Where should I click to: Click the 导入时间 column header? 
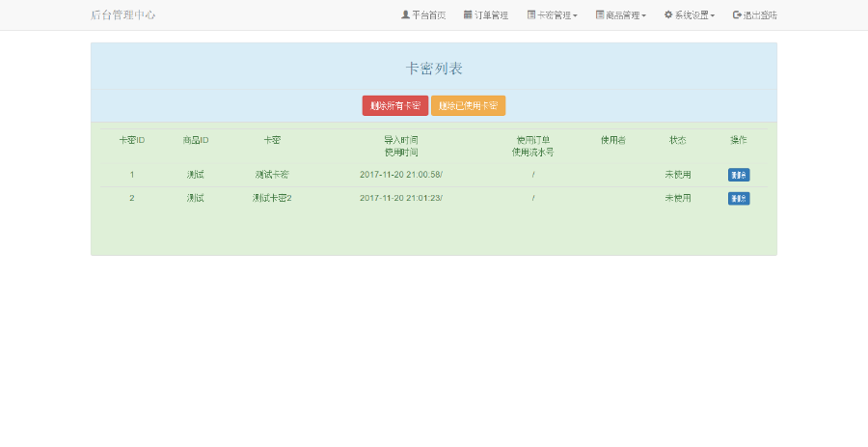(x=401, y=140)
